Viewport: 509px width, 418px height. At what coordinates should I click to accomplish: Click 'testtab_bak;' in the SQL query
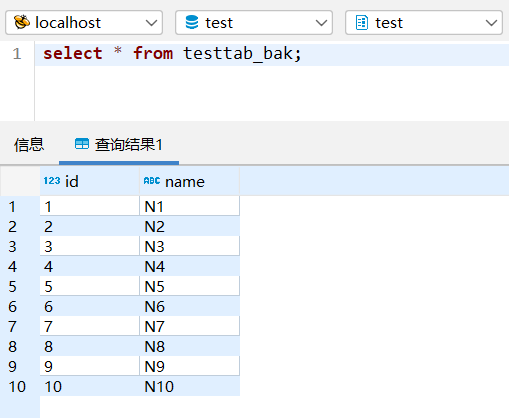[242, 54]
